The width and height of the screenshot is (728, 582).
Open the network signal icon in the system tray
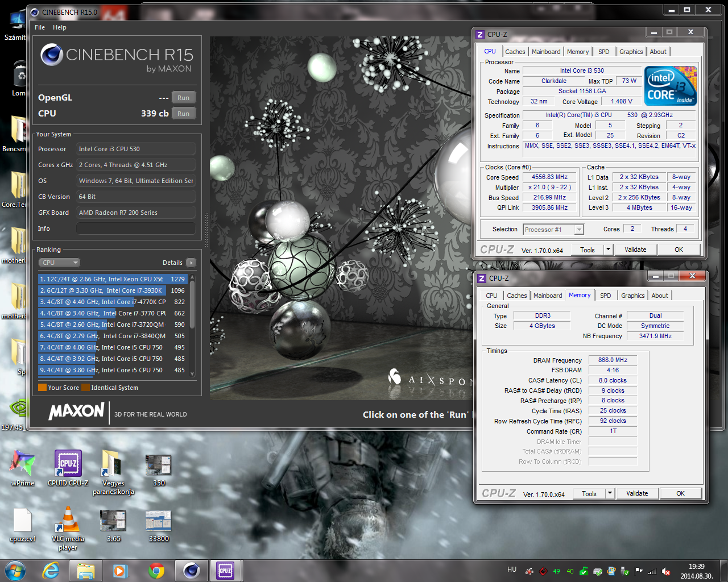pos(652,571)
